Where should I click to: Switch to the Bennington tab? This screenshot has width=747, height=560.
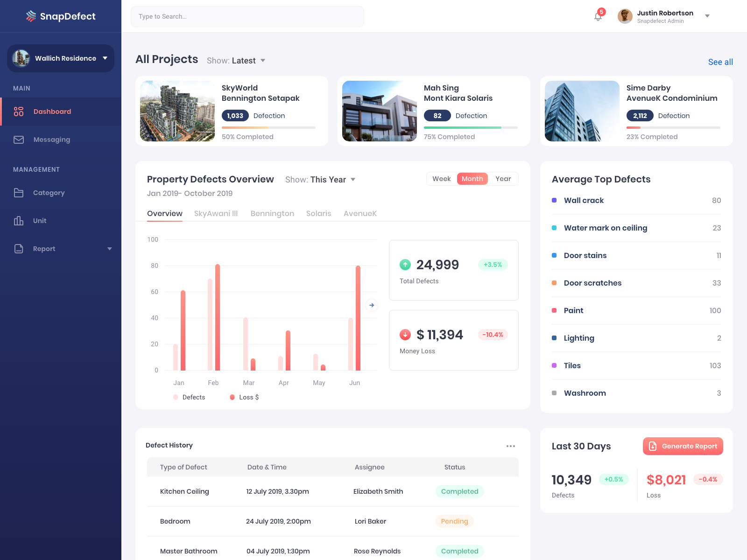tap(272, 214)
